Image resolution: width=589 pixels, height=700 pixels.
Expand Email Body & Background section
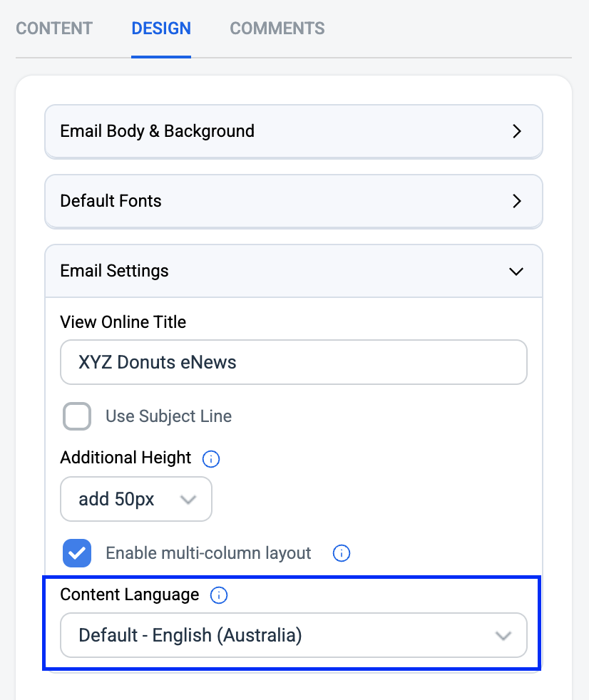click(x=294, y=132)
